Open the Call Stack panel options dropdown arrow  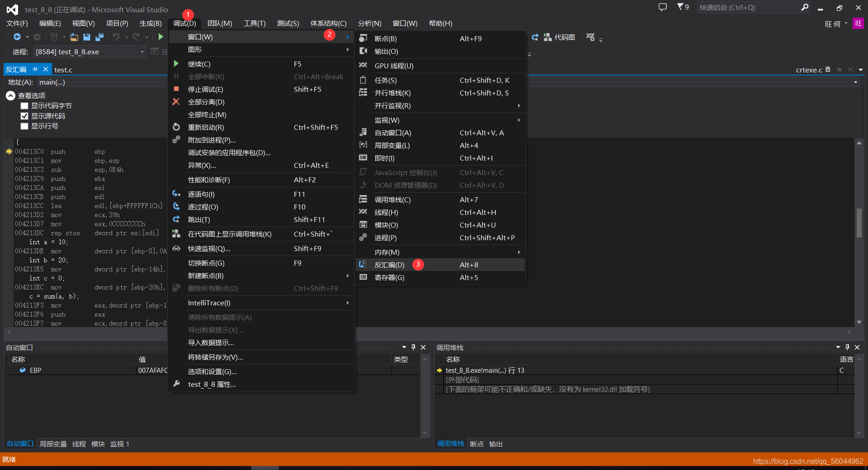(838, 347)
